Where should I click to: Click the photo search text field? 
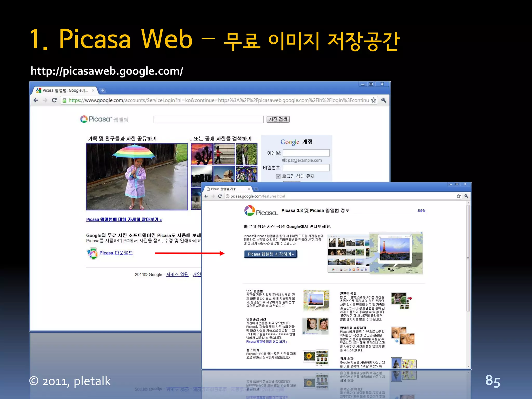coord(209,119)
